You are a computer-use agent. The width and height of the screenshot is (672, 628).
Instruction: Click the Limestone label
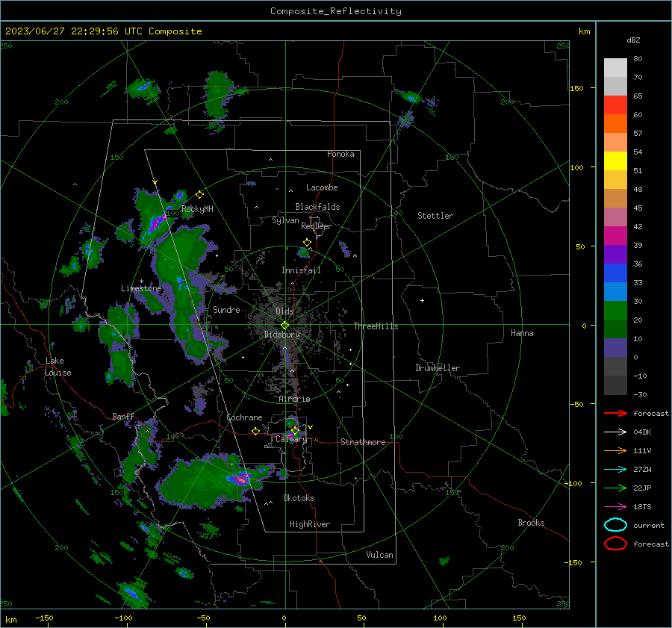pos(141,288)
